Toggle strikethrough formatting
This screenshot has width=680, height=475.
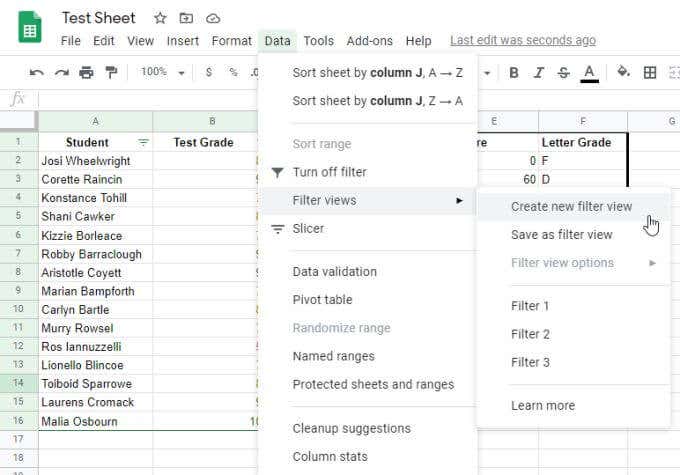(x=563, y=72)
